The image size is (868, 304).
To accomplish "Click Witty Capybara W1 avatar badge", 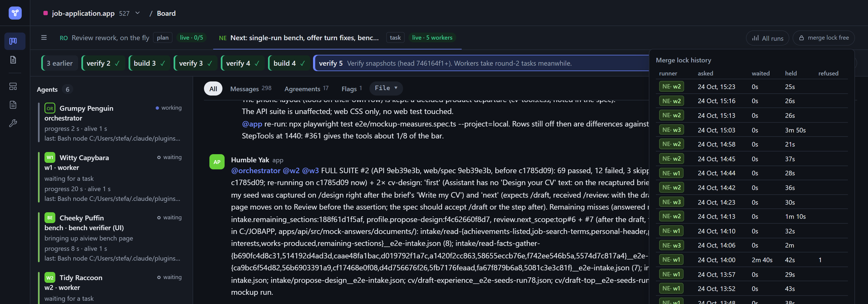I will [x=50, y=157].
